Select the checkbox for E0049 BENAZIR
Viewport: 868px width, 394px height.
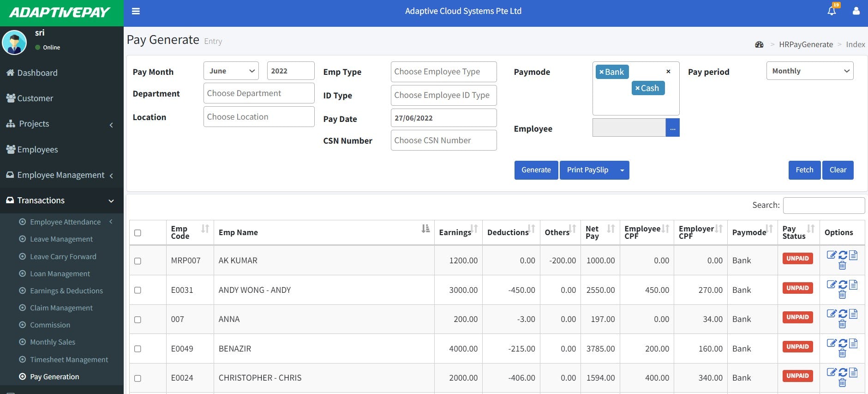[x=138, y=349]
